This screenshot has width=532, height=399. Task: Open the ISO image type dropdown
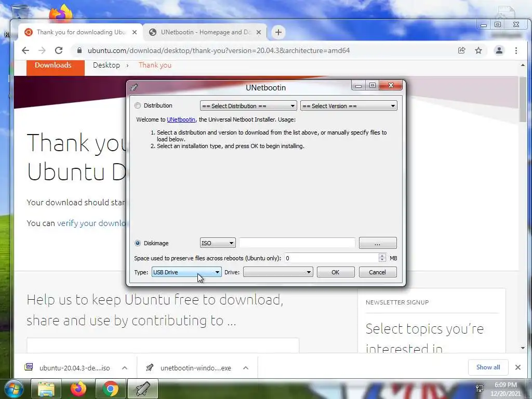[218, 243]
